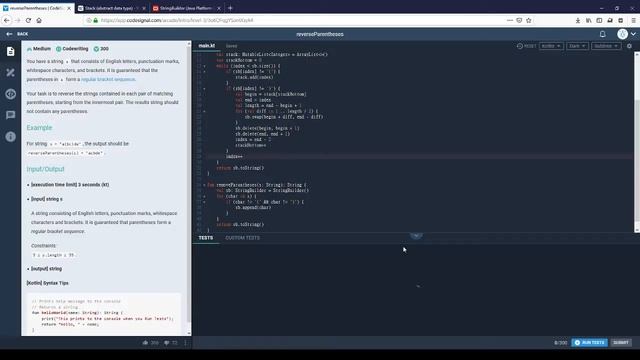Click the reverseParentheses page title
Viewport: 640px width, 360px height.
point(320,34)
